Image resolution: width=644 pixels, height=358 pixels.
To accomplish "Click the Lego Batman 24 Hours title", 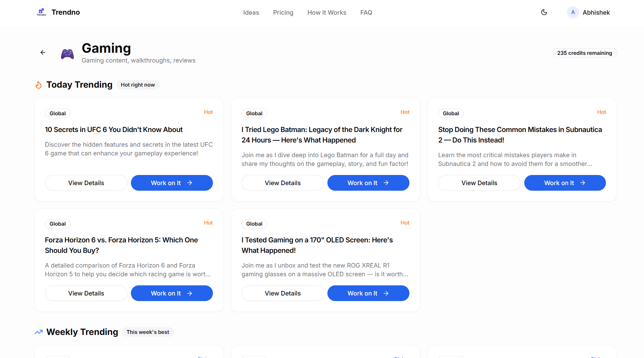I will tap(322, 135).
